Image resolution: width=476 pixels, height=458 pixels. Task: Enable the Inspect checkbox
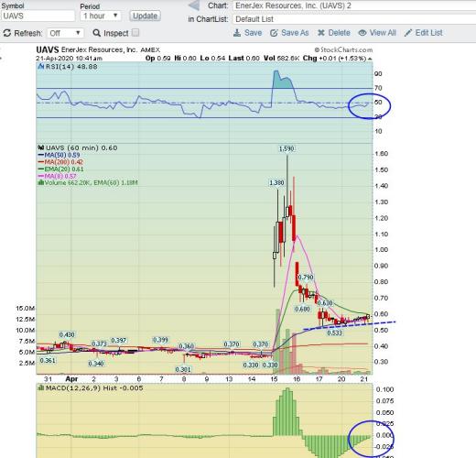(135, 33)
